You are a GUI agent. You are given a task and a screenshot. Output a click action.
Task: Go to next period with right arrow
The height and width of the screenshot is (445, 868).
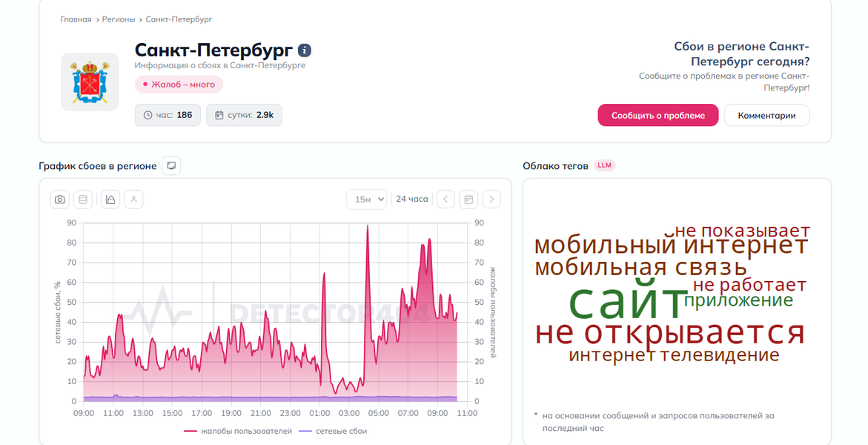coord(491,200)
